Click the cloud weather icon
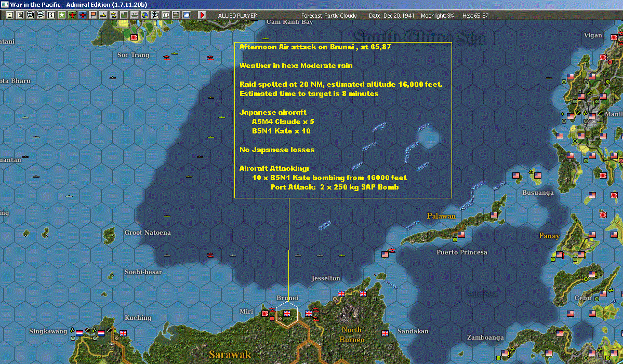Screen dimensions: 623x364 (x=187, y=15)
